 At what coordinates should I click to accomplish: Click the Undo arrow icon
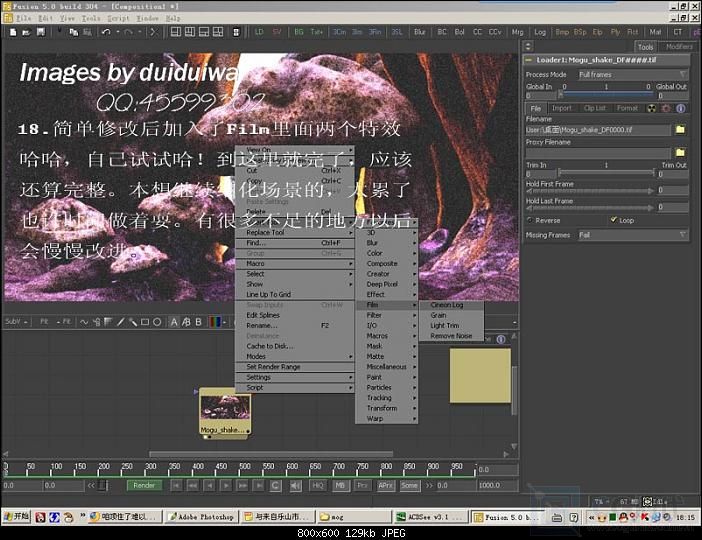click(x=106, y=32)
